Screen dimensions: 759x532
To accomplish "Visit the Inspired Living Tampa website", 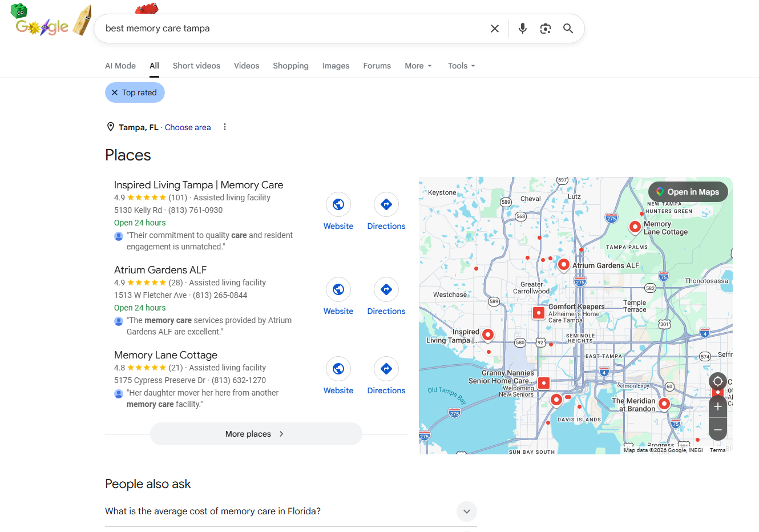I will pos(338,212).
